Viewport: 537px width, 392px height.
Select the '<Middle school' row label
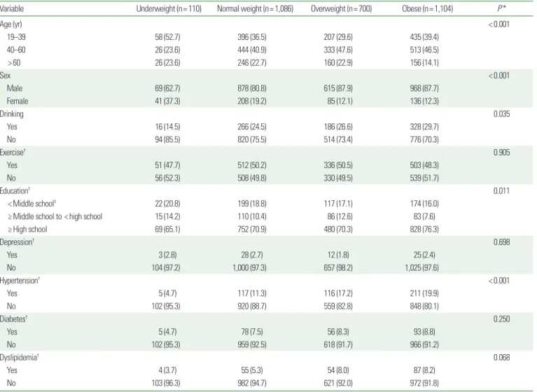click(32, 204)
